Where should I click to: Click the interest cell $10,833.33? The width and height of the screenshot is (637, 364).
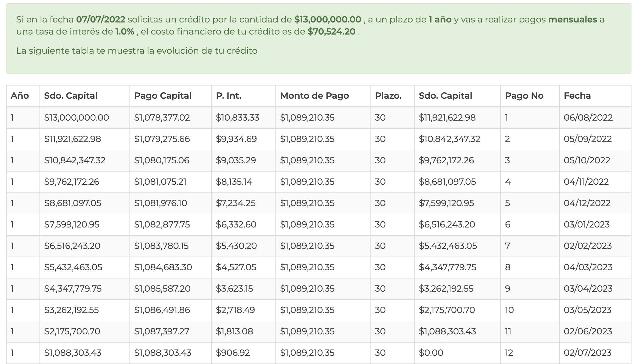[243, 118]
